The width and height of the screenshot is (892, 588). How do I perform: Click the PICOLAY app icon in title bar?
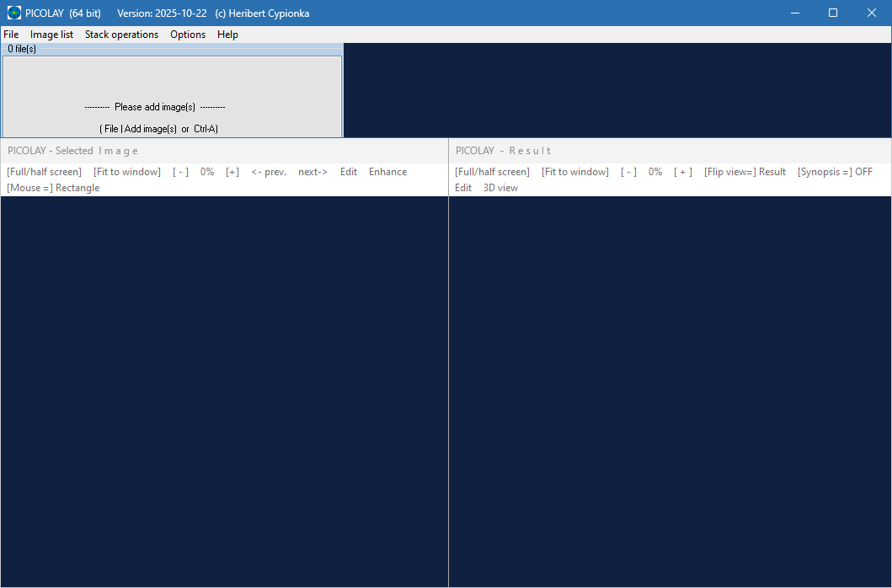pyautogui.click(x=13, y=13)
